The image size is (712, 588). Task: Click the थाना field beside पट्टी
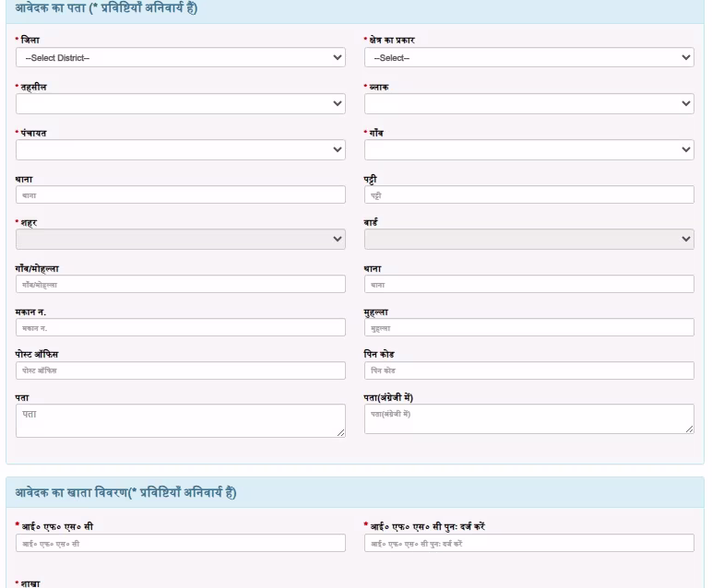click(180, 195)
